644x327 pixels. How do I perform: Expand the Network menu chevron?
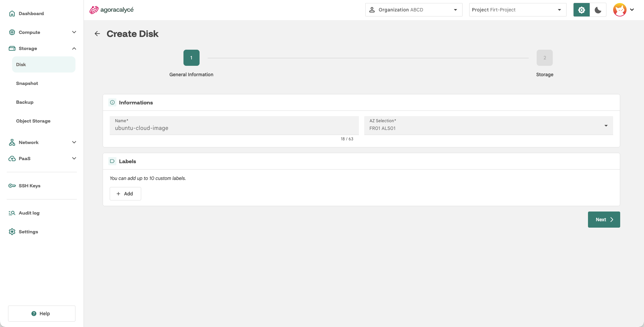click(x=74, y=142)
